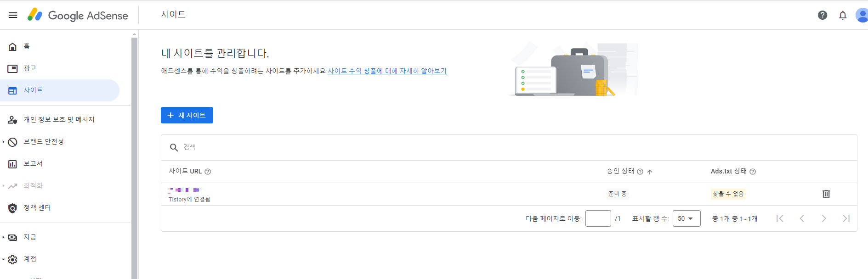This screenshot has width=868, height=279.
Task: Show help for 사이트 URL column
Action: (x=208, y=172)
